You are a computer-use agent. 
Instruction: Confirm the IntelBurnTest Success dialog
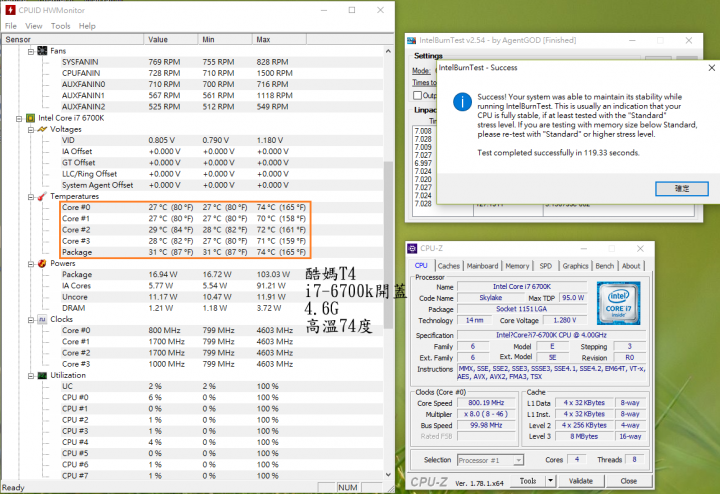(682, 189)
